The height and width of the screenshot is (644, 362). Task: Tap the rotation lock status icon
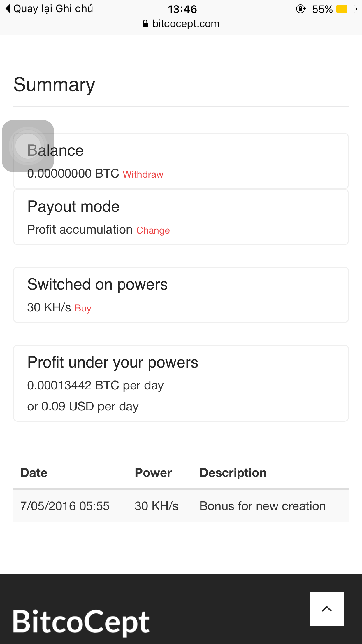(301, 9)
